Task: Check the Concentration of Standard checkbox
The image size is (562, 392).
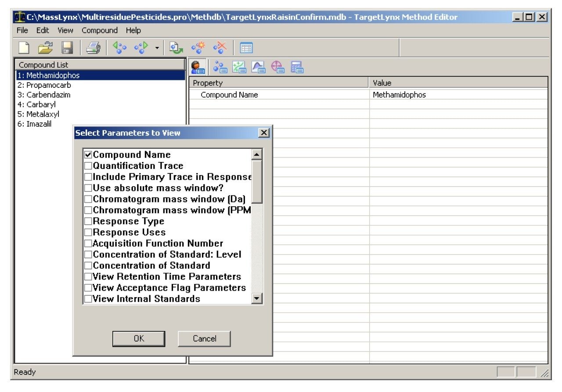Action: pos(88,266)
